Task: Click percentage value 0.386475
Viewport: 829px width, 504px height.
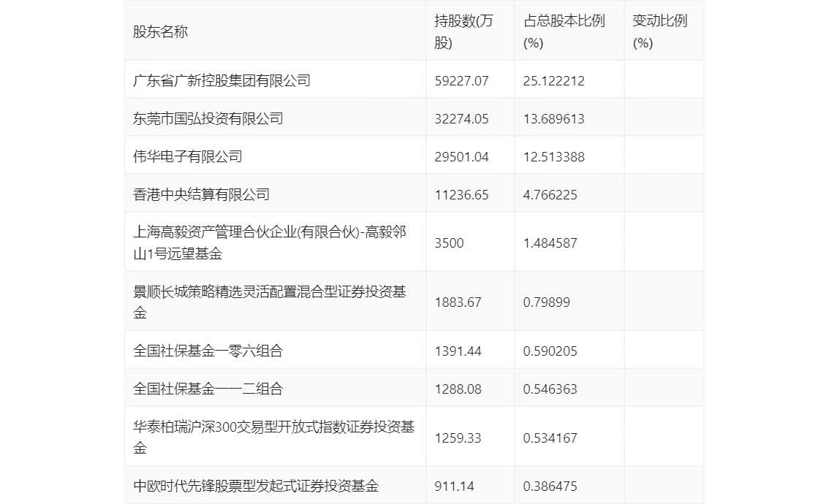Action: point(550,486)
